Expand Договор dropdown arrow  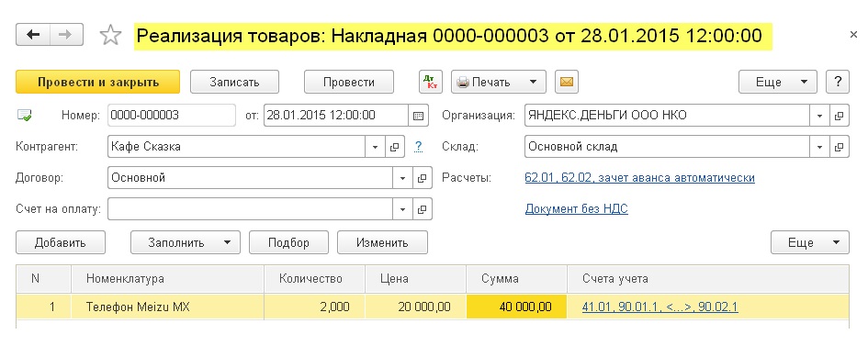(402, 178)
